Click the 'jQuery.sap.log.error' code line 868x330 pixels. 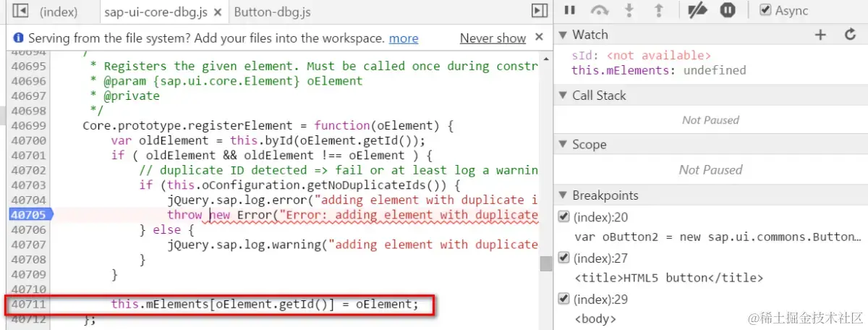[x=352, y=200]
